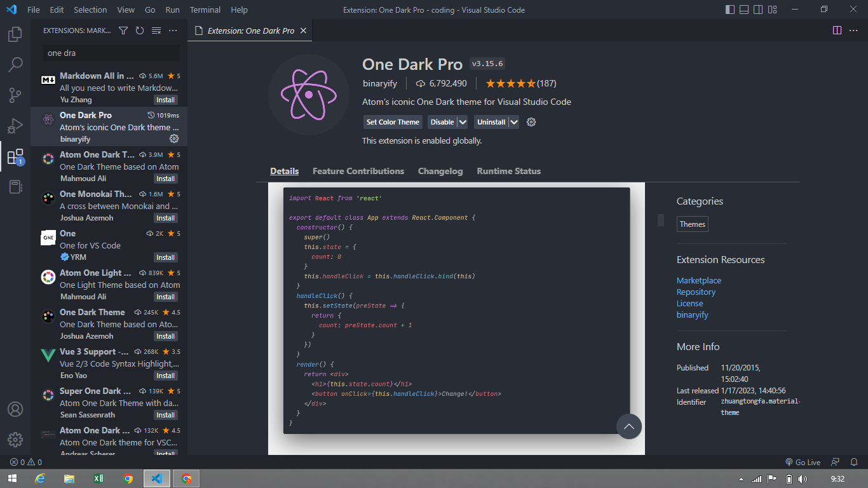Image resolution: width=868 pixels, height=488 pixels.
Task: Open Chrome from the Windows taskbar
Action: point(128,478)
